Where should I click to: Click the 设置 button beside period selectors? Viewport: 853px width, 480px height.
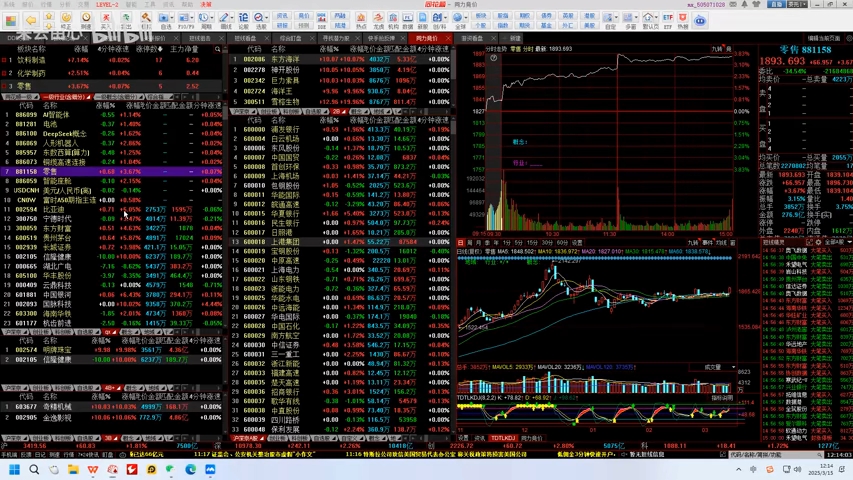(577, 242)
